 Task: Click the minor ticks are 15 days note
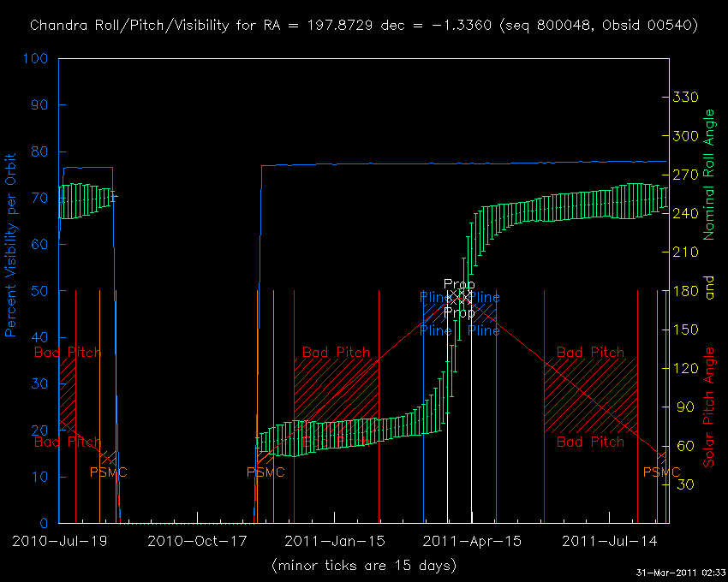(x=363, y=566)
